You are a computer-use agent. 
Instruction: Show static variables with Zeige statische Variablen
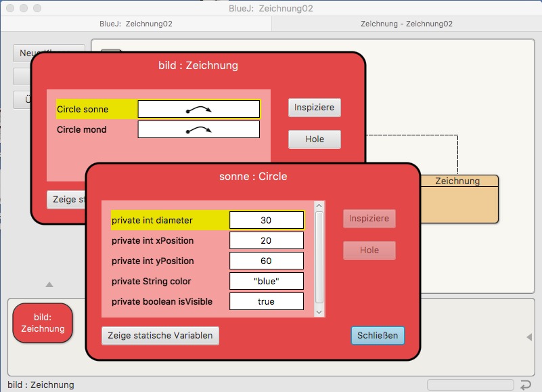click(x=160, y=335)
